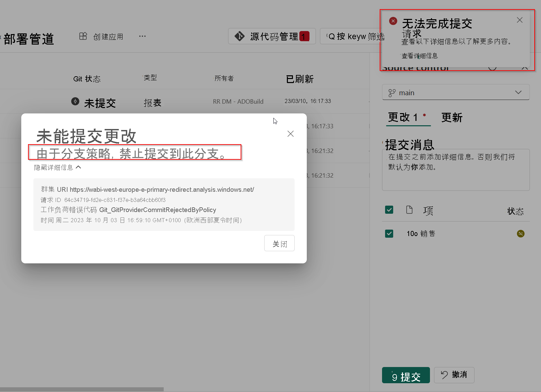The width and height of the screenshot is (541, 392).
Task: Uncheck the 项 select-all checkbox
Action: (x=389, y=210)
